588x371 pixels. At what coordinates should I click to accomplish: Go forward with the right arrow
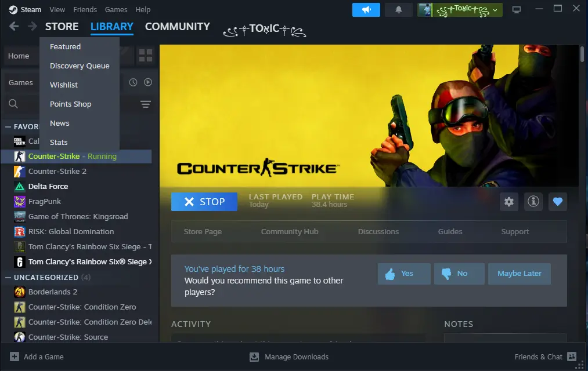tap(33, 26)
